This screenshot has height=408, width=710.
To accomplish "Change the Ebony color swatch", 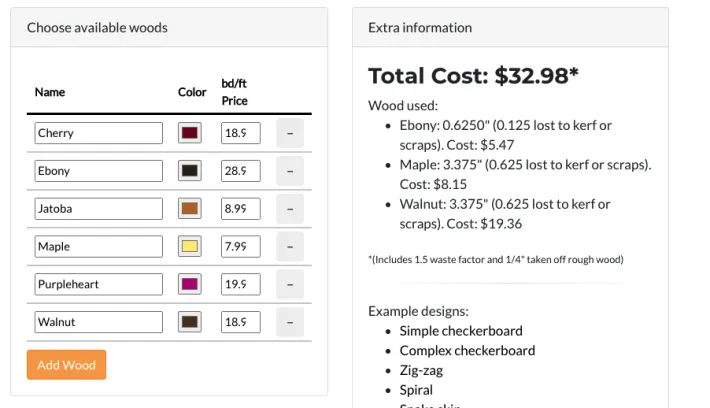I will coord(190,171).
